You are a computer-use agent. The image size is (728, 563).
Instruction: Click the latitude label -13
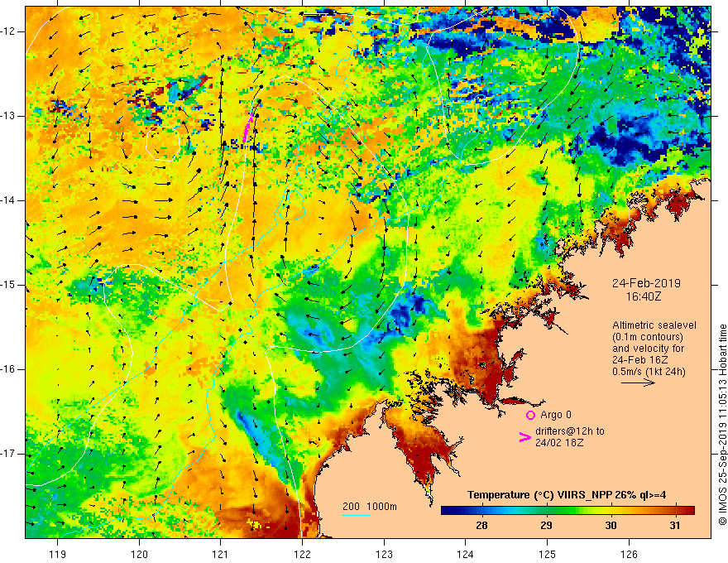(8, 116)
